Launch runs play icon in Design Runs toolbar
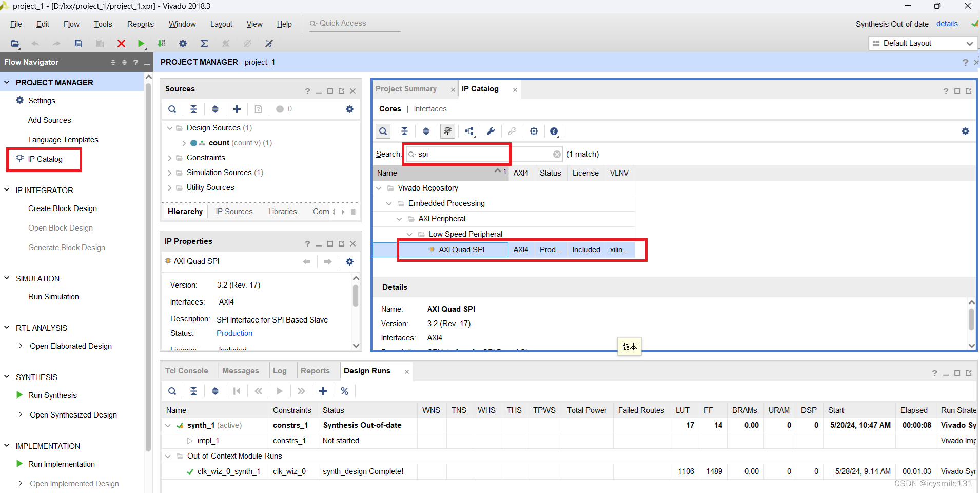 coord(280,391)
